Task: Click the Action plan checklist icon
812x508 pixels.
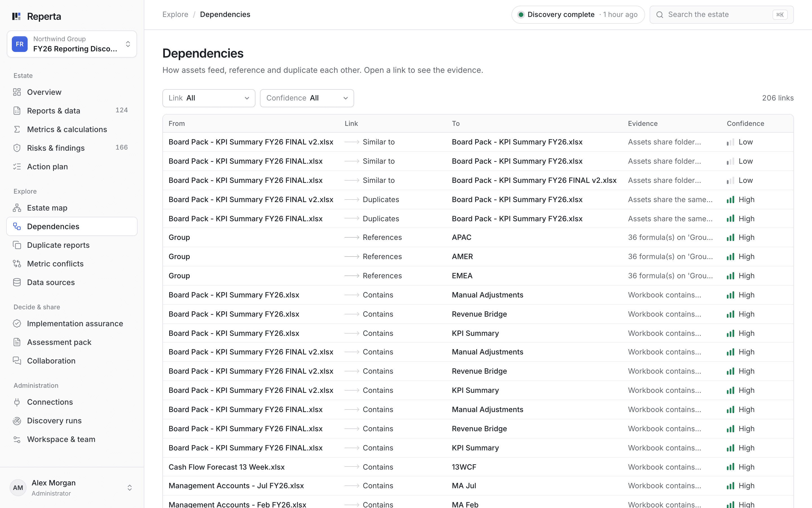Action: coord(17,167)
